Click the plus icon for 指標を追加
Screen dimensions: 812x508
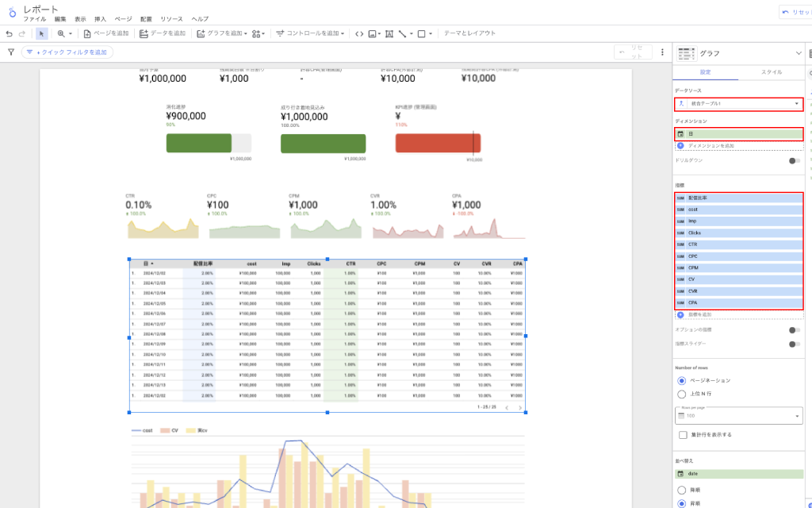(x=680, y=314)
